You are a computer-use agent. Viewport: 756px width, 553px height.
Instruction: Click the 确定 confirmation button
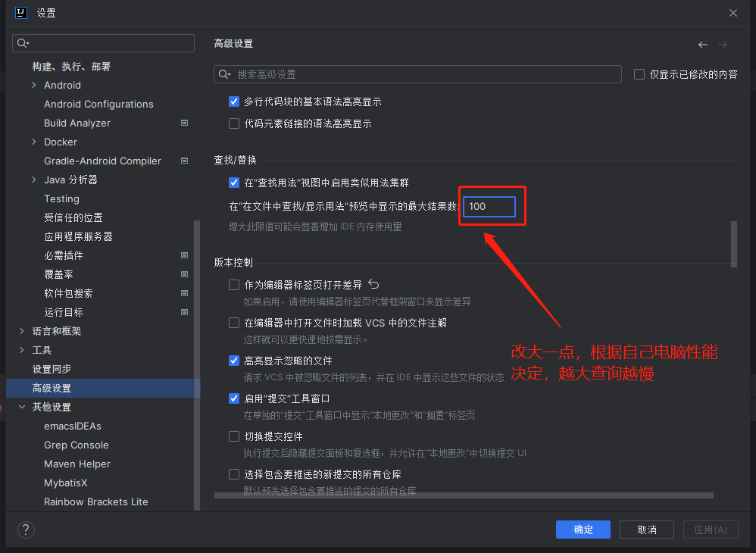[x=583, y=530]
